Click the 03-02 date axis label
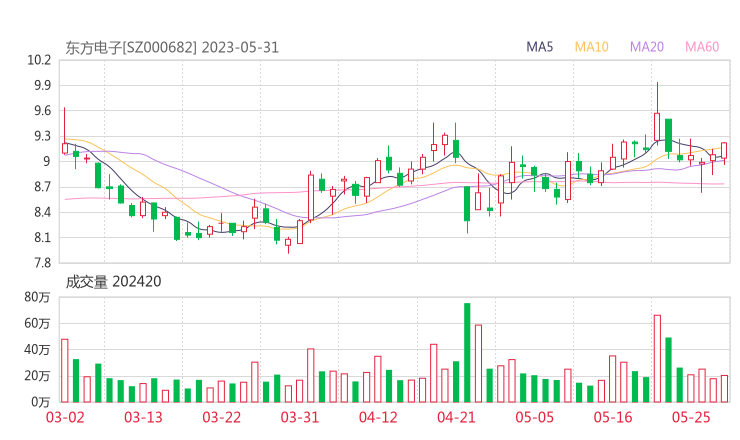The width and height of the screenshot is (740, 440). tap(65, 417)
